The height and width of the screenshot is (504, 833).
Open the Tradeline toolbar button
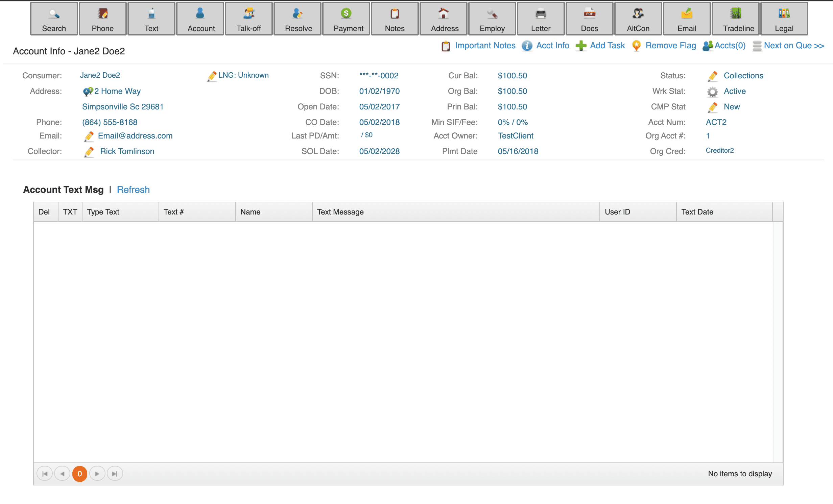(x=736, y=19)
